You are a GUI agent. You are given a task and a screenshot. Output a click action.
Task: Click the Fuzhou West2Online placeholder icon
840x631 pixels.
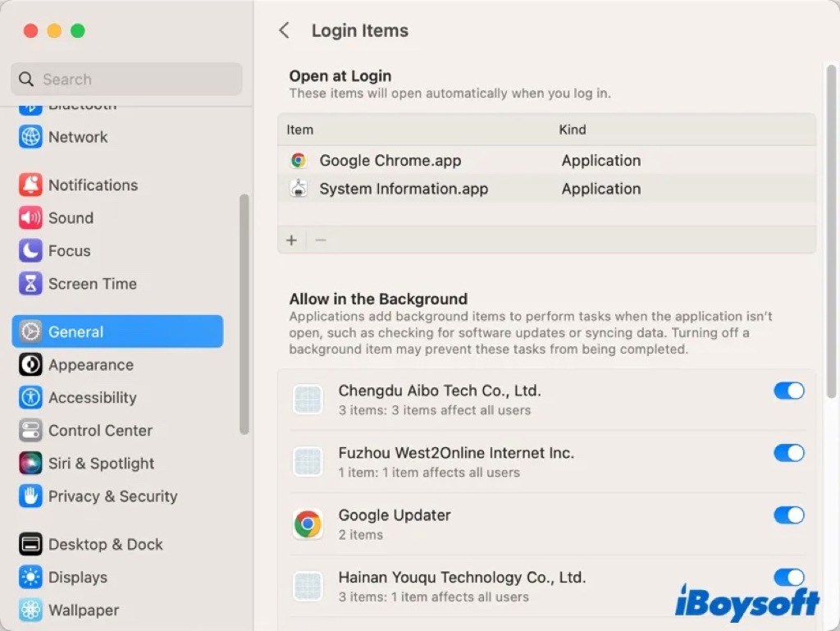[308, 462]
